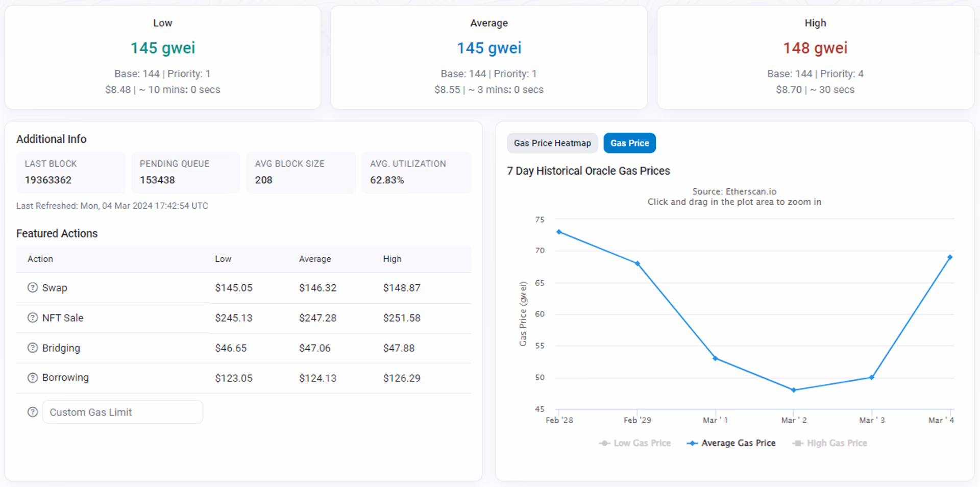Click the question mark icon beside Bridging

[33, 348]
